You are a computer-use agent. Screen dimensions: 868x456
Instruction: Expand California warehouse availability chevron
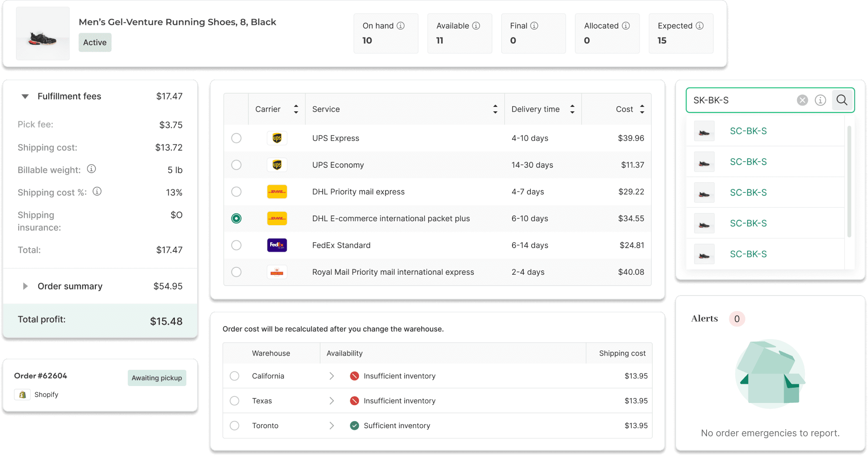(332, 376)
